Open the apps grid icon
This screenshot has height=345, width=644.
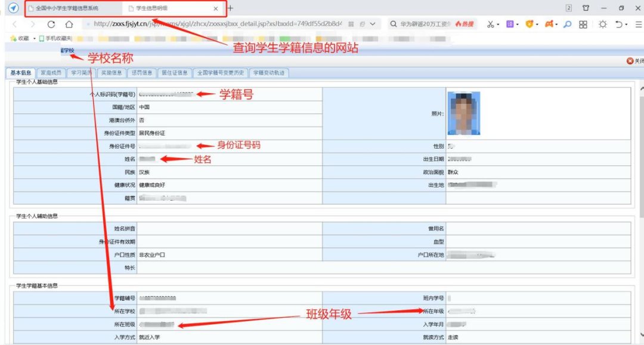click(x=583, y=24)
